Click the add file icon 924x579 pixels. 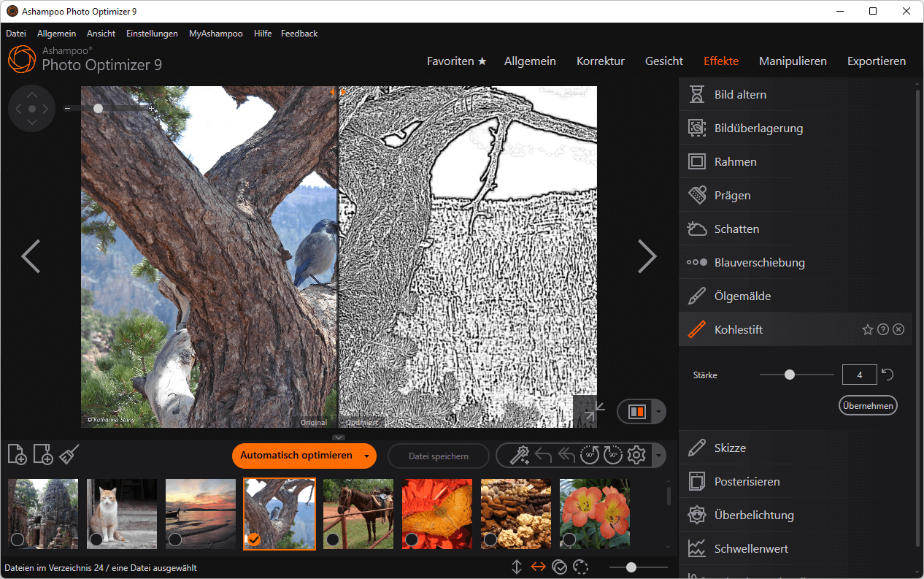pos(18,455)
